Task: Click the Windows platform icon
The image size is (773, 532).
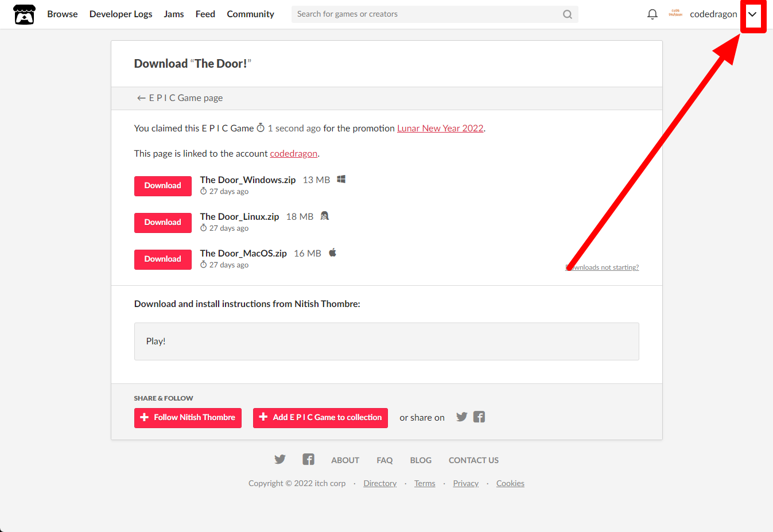Action: pyautogui.click(x=341, y=179)
